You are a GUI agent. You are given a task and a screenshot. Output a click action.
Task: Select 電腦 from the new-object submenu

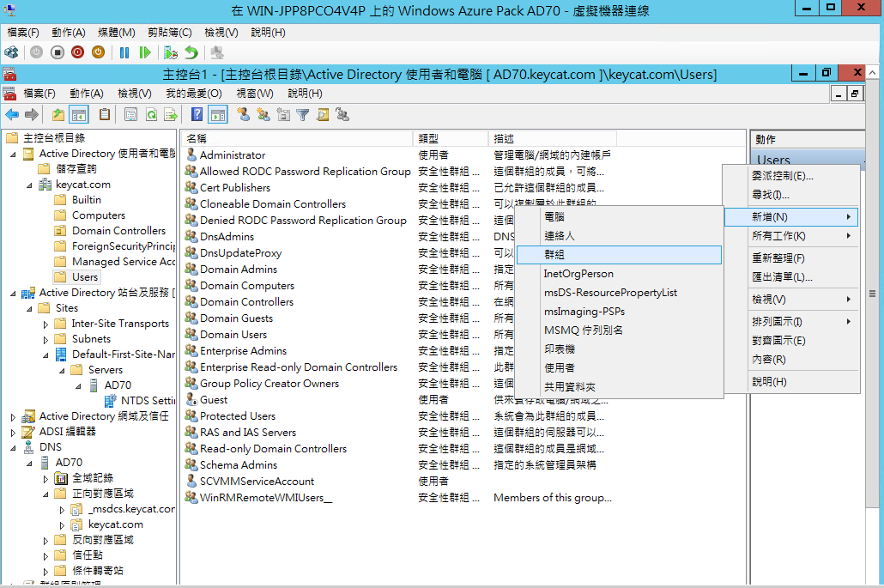pos(619,217)
